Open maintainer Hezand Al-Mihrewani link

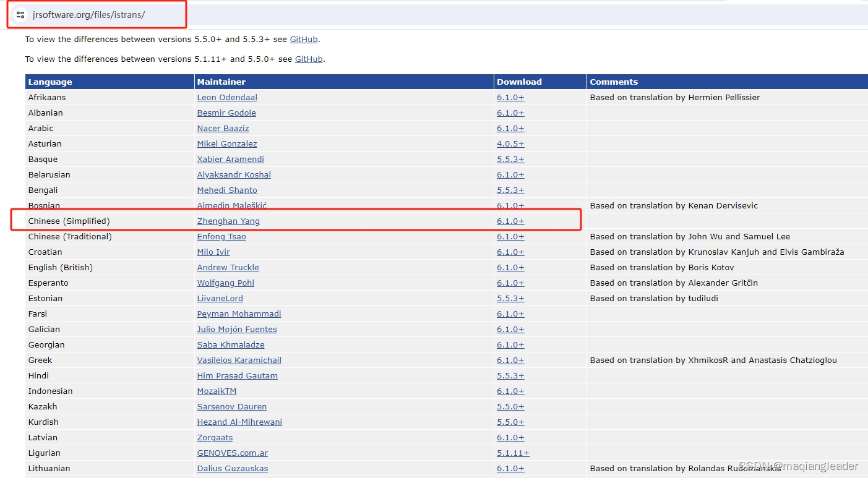239,422
